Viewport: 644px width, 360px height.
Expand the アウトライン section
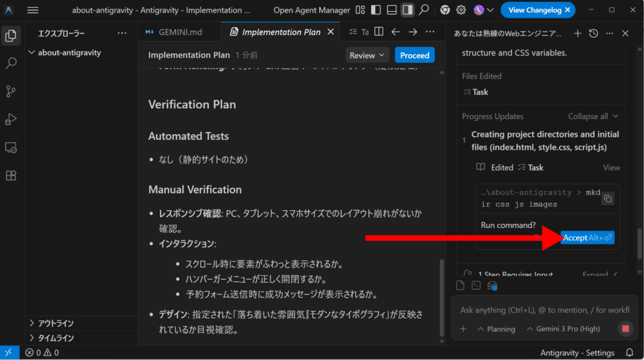point(55,323)
